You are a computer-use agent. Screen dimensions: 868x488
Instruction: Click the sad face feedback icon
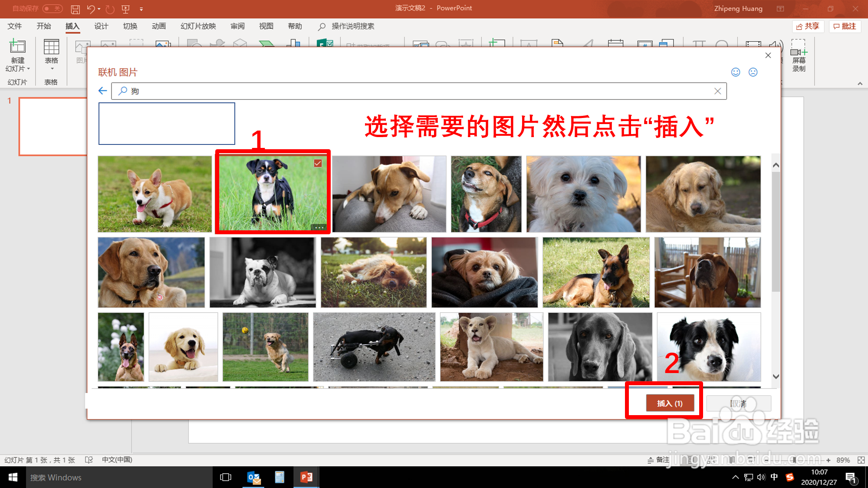753,72
